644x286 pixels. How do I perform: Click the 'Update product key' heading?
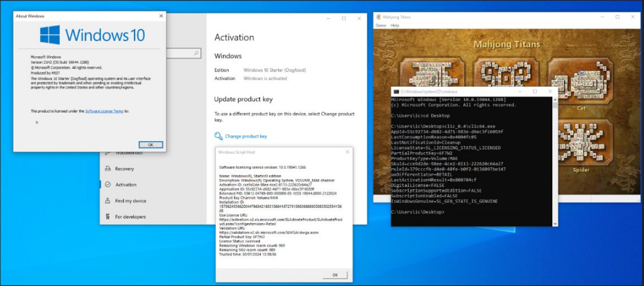coord(243,100)
